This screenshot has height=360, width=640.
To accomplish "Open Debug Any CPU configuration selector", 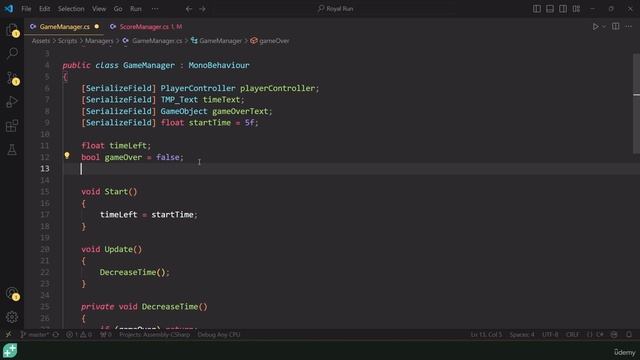I will pyautogui.click(x=219, y=335).
